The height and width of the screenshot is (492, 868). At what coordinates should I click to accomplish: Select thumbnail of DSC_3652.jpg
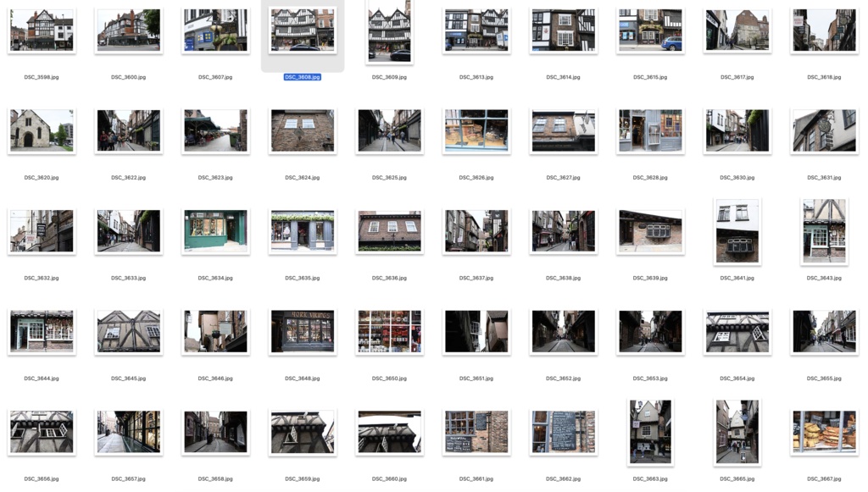[x=563, y=332]
